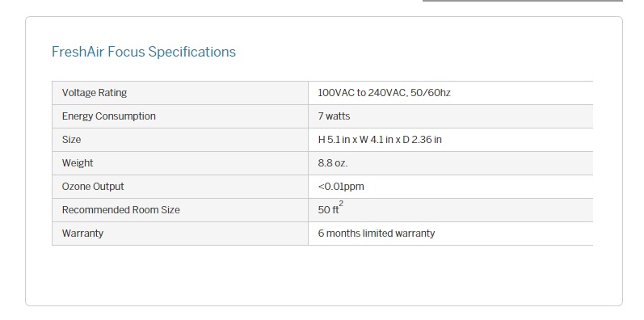Click the 8.8 oz. value
This screenshot has height=320, width=644.
coord(333,163)
